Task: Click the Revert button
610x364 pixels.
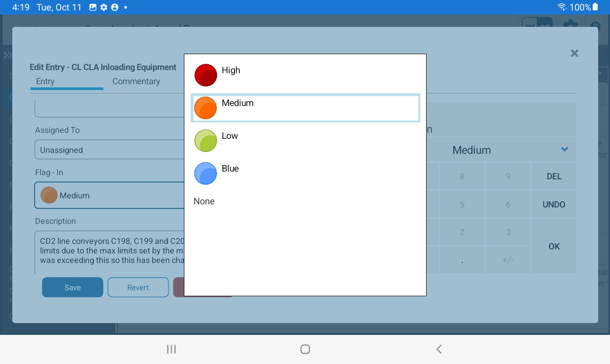Action: click(x=138, y=288)
